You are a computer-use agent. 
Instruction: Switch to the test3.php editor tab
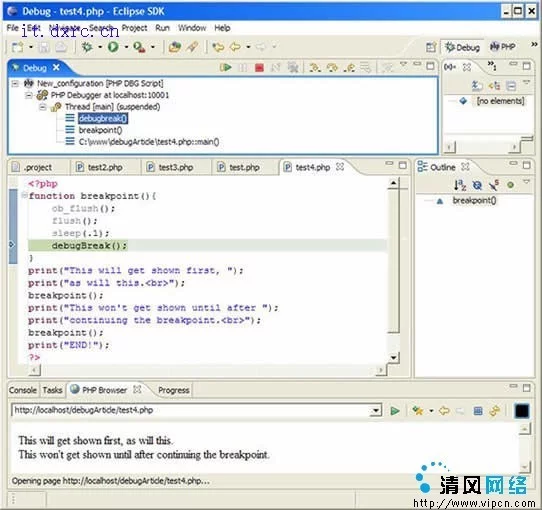[170, 167]
